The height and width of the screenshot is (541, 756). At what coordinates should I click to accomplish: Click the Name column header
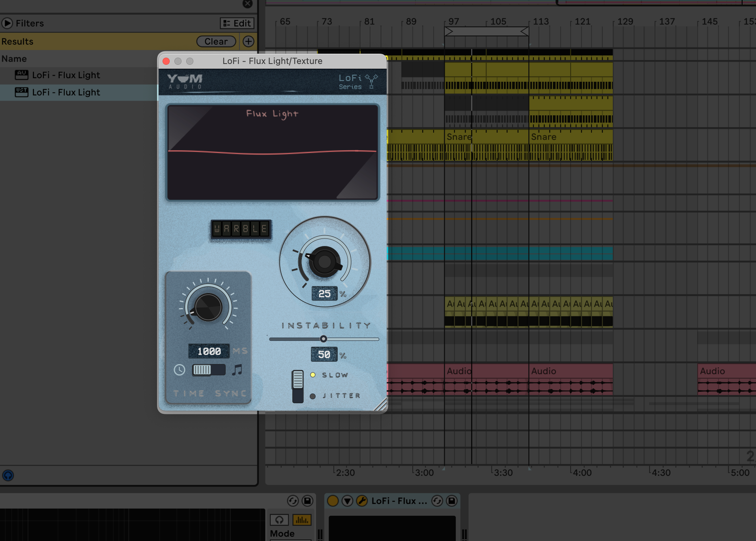[x=14, y=59]
